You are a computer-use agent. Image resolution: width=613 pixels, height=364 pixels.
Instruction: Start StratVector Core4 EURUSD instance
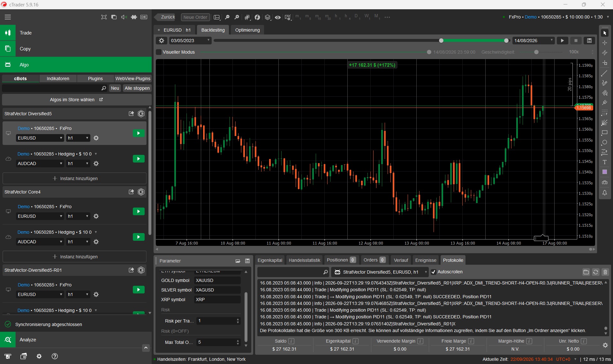click(139, 211)
